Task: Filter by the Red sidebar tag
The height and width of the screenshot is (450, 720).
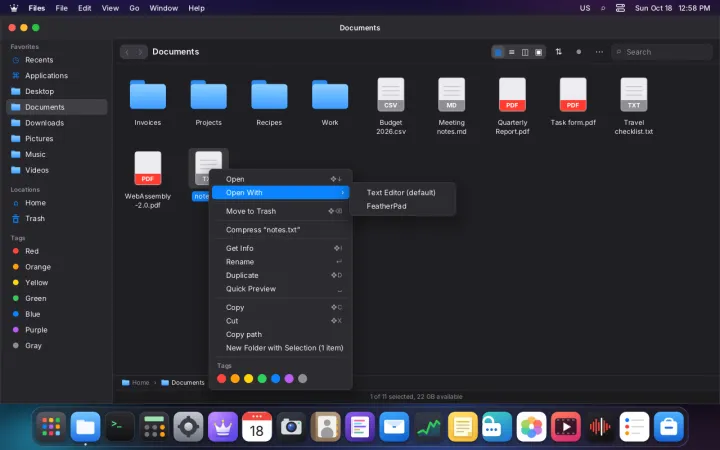Action: (x=57, y=251)
